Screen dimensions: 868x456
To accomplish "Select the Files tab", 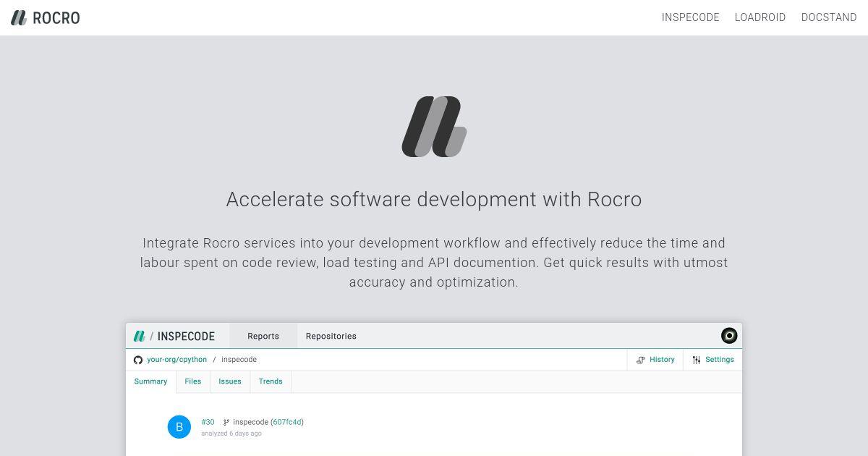I will 193,381.
